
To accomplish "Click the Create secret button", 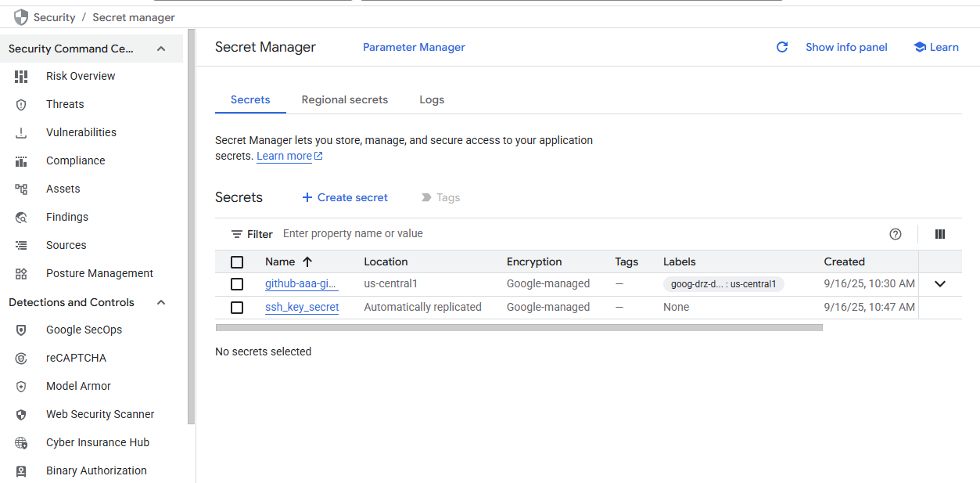I will 345,197.
